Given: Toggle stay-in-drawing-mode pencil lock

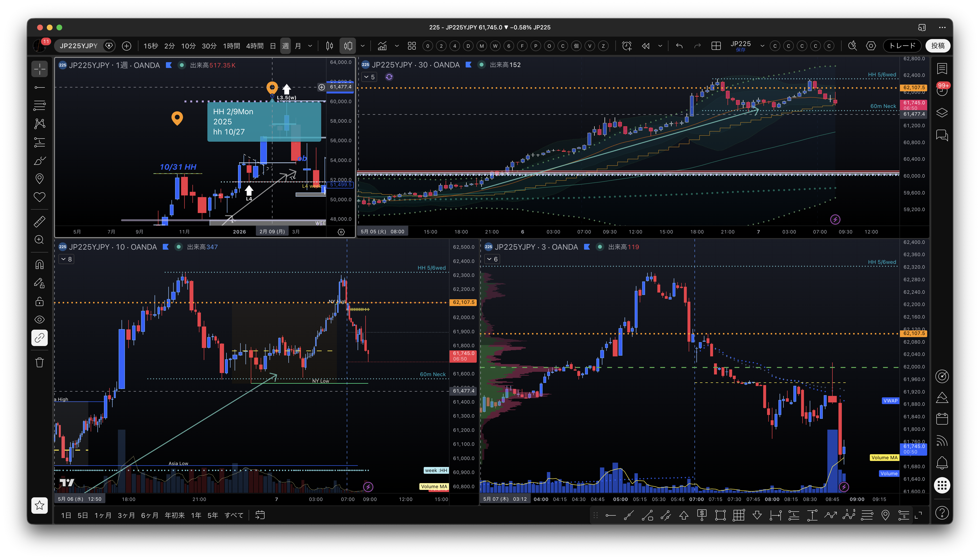Looking at the screenshot, I should (40, 283).
